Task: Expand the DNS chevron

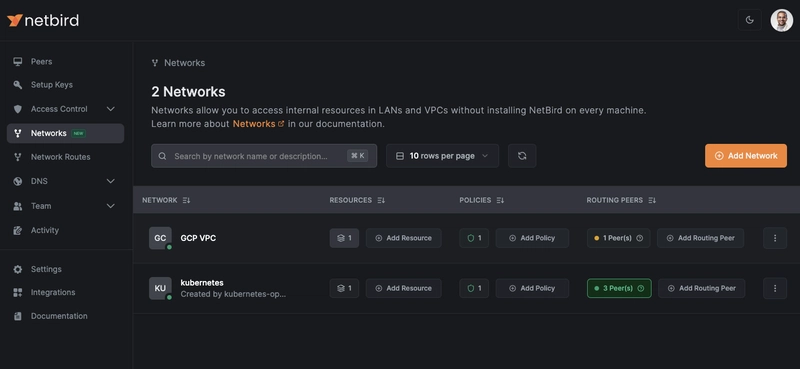Action: point(111,181)
